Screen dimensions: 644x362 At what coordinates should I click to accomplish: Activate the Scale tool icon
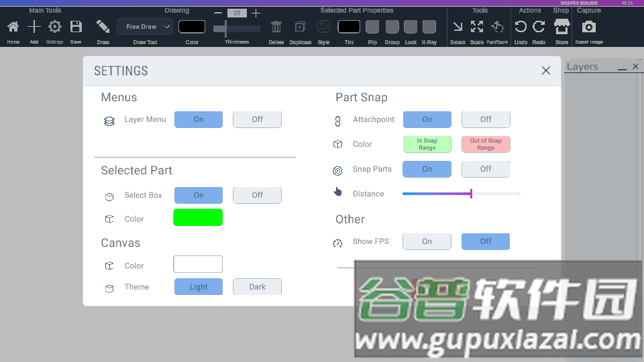coord(477,27)
